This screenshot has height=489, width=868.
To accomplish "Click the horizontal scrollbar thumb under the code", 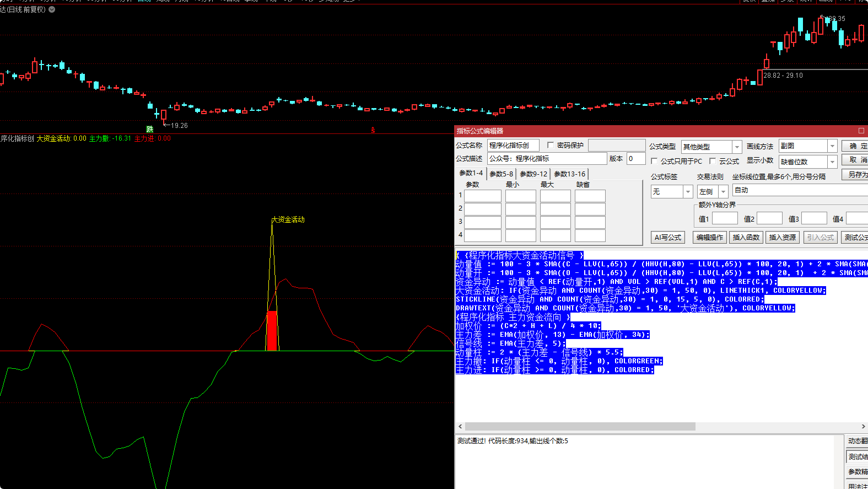I will click(580, 427).
